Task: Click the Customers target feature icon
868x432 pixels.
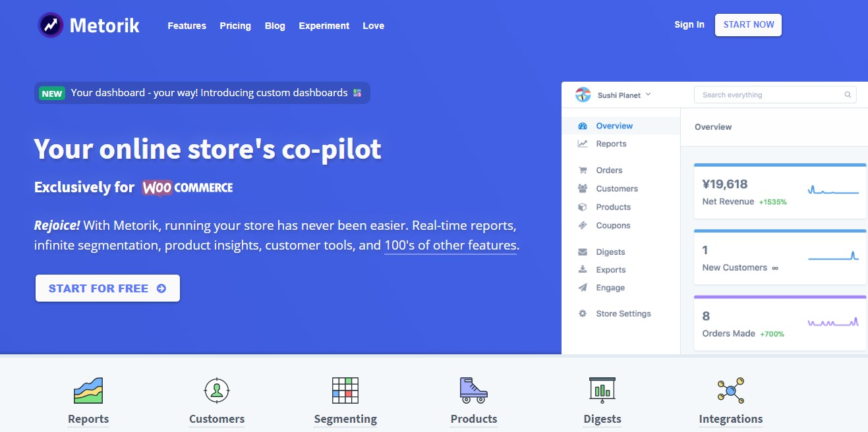Action: [x=216, y=391]
